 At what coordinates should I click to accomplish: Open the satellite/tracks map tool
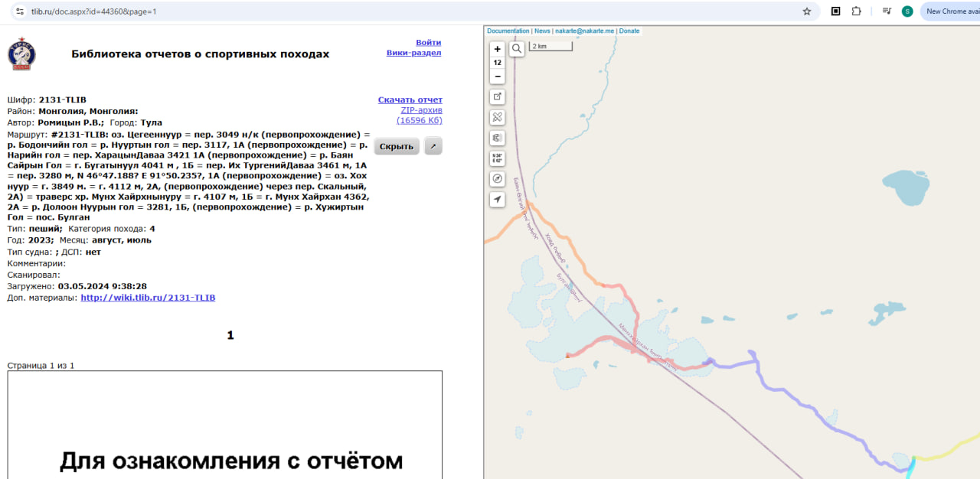(498, 117)
